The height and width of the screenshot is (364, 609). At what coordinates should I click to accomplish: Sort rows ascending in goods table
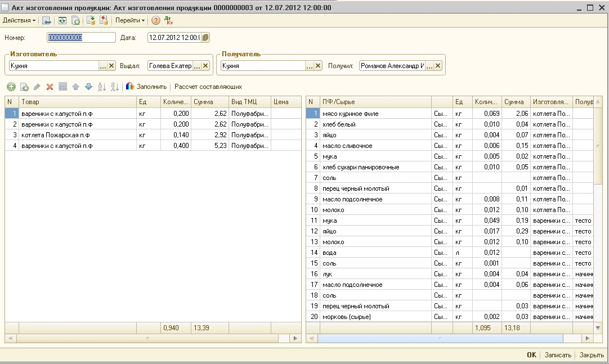(102, 87)
